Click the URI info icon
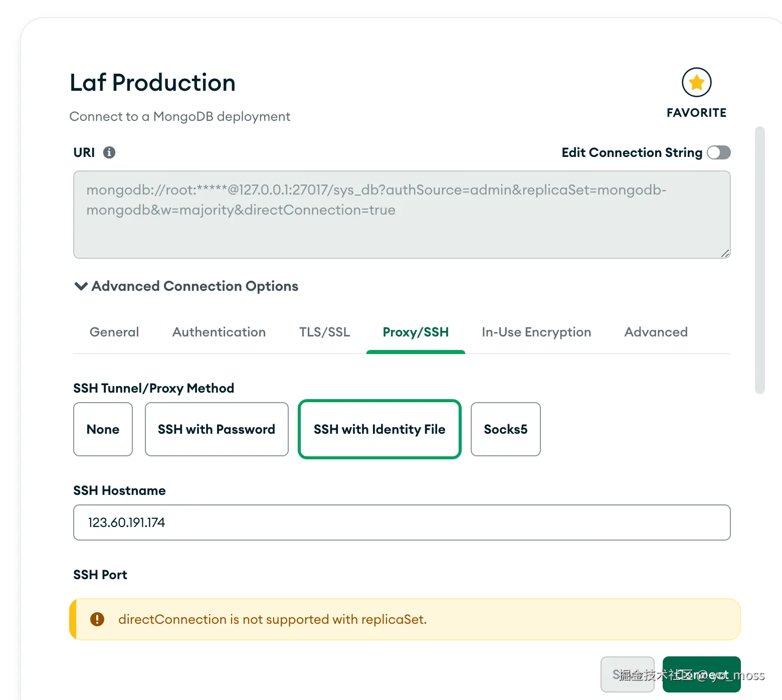The height and width of the screenshot is (700, 782). pos(109,152)
